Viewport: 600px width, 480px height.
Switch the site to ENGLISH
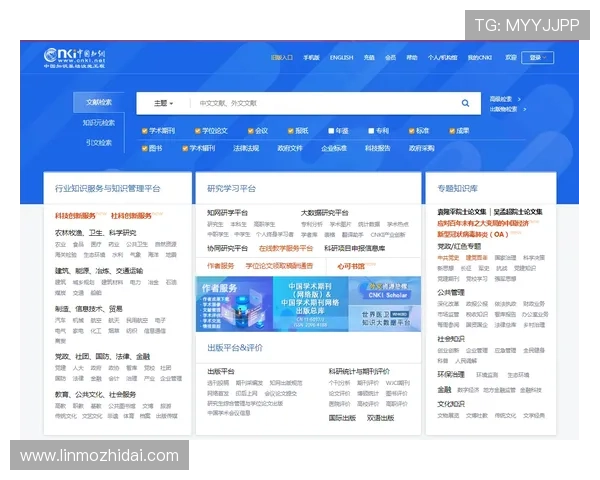[341, 57]
